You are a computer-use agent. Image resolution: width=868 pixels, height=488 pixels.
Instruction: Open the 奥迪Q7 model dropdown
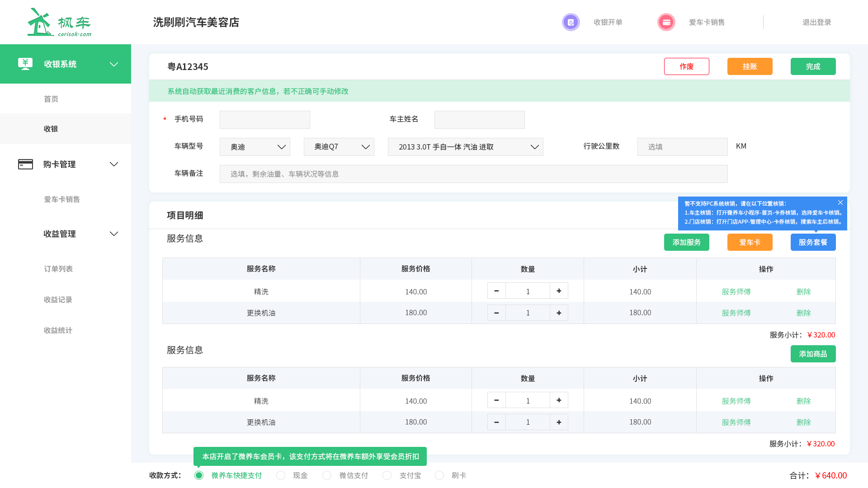[x=339, y=147]
